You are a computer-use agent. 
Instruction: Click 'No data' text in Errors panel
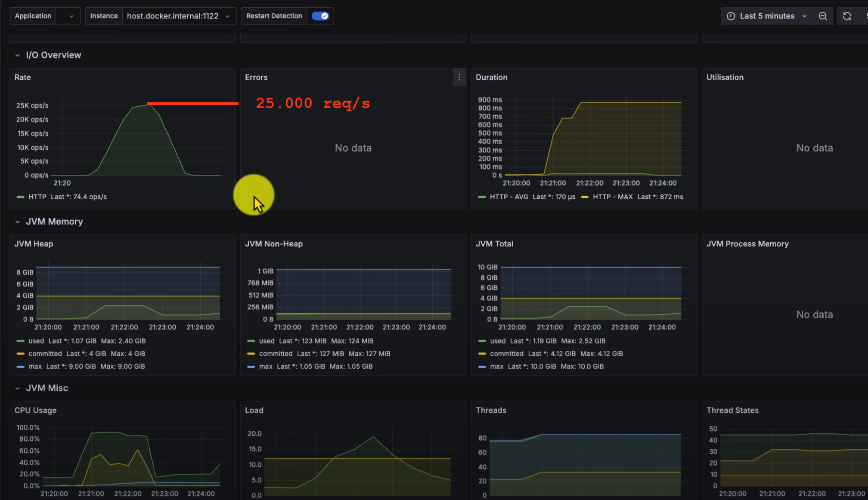[x=353, y=148]
